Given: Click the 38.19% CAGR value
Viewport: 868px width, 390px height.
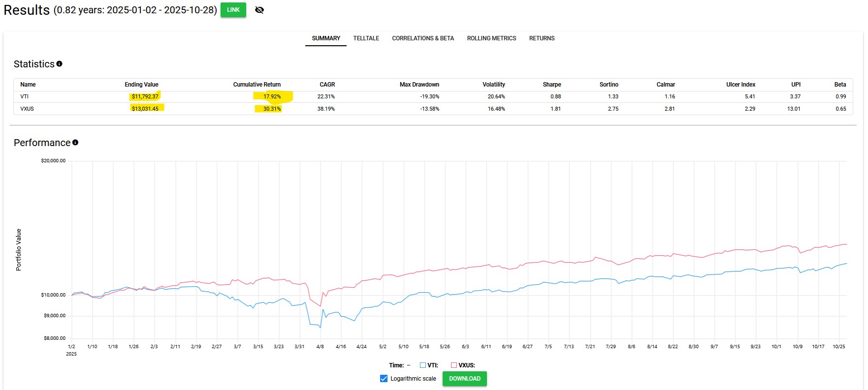Looking at the screenshot, I should (326, 109).
